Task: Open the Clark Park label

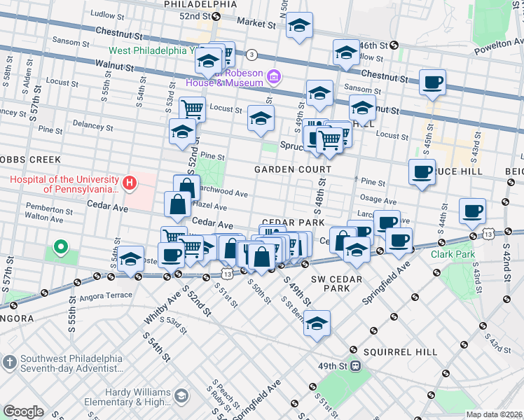Action: tap(453, 254)
